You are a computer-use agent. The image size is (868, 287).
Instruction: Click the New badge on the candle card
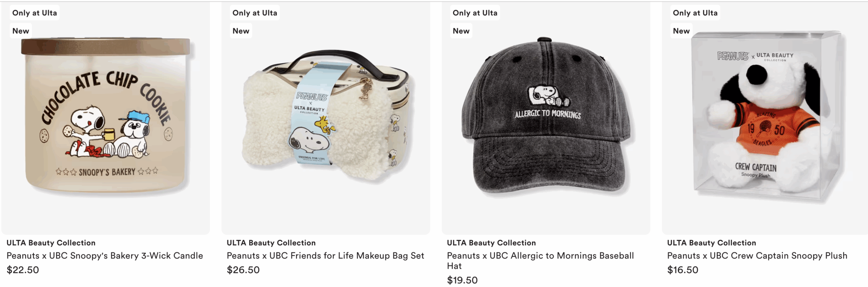[21, 31]
